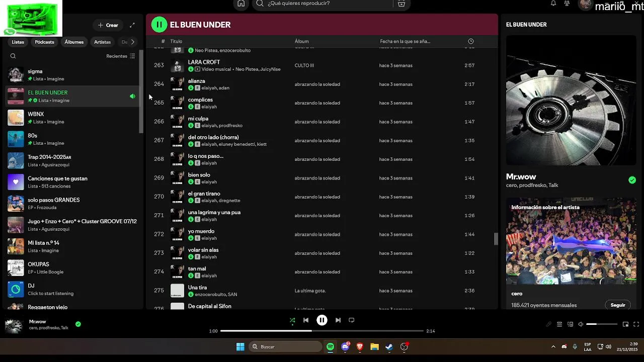Sort the list by the Título column header
This screenshot has height=362, width=644.
click(176, 41)
